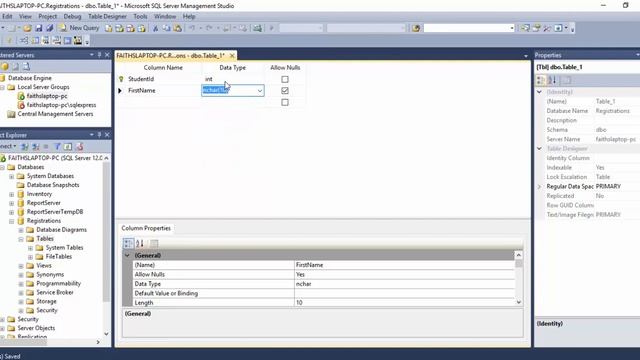Collapse the Registrations database node
Viewport: 640px width, 360px height.
coord(11,221)
